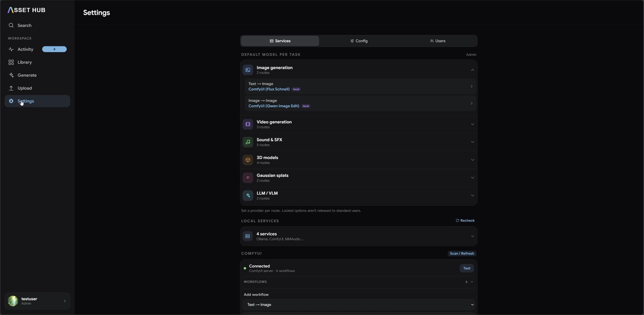Click the testuser avatar
The width and height of the screenshot is (644, 315).
13,301
